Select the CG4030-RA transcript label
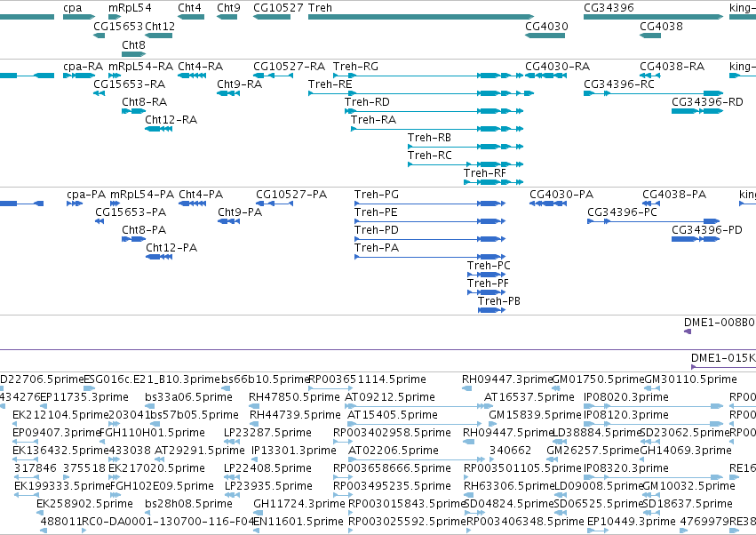 (x=557, y=66)
